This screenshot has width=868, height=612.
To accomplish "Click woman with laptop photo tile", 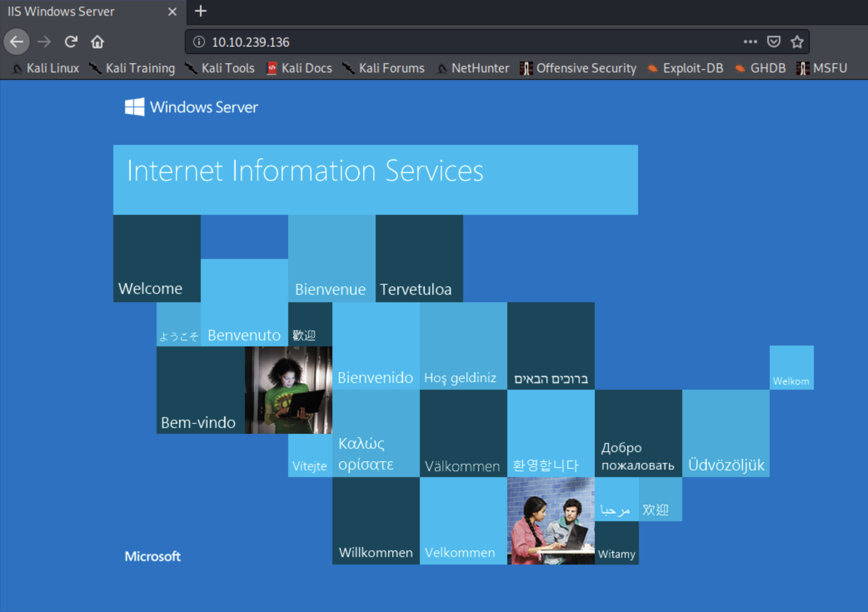I will pyautogui.click(x=289, y=390).
